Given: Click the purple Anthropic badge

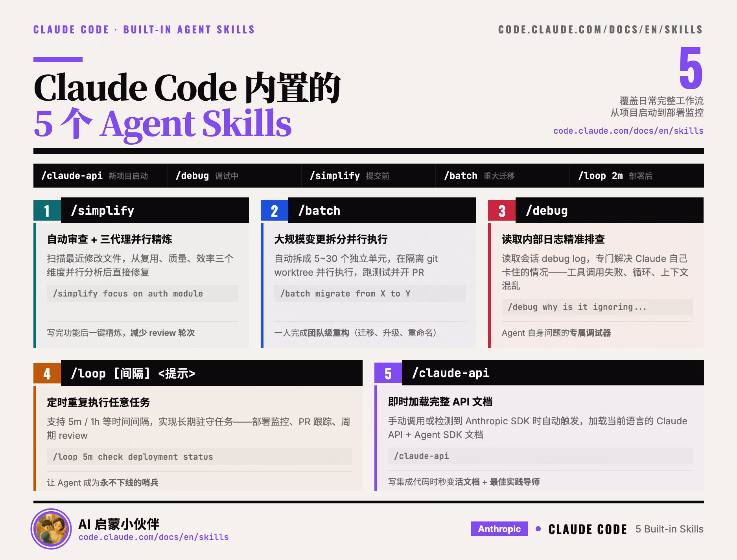Looking at the screenshot, I should pyautogui.click(x=499, y=529).
